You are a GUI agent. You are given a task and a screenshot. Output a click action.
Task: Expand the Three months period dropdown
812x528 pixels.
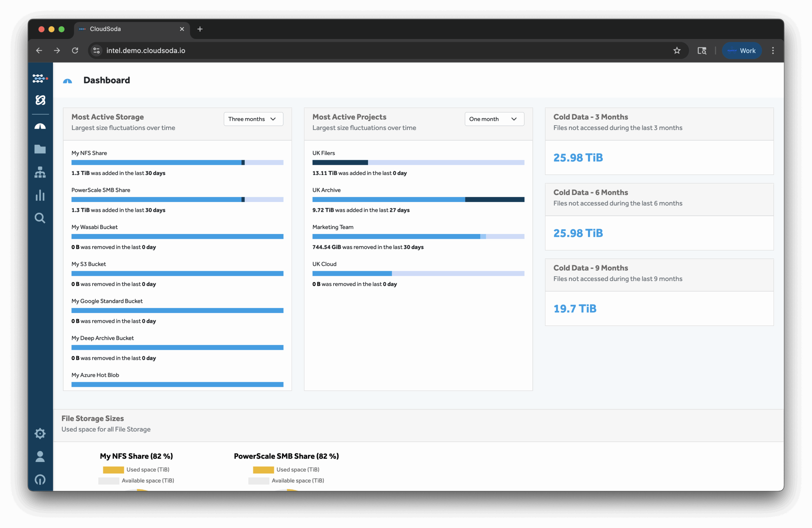click(253, 119)
